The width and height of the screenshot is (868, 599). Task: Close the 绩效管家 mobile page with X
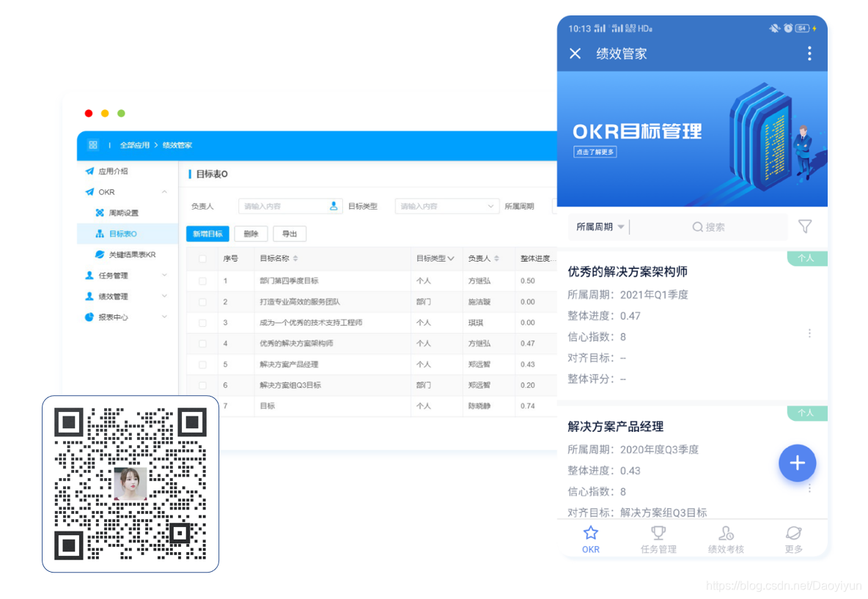(575, 53)
